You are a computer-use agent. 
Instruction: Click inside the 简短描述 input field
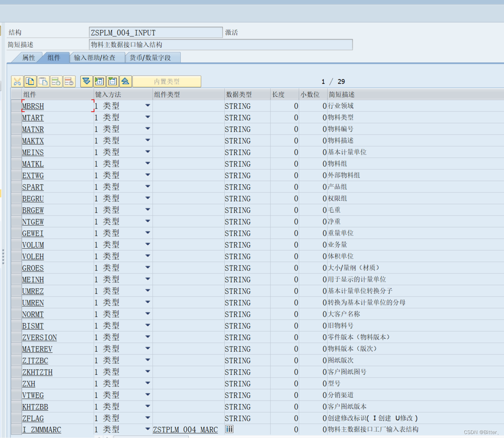220,44
